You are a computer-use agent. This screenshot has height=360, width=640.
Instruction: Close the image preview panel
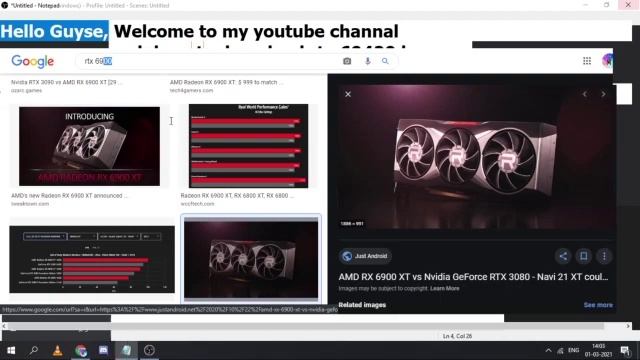coord(348,94)
